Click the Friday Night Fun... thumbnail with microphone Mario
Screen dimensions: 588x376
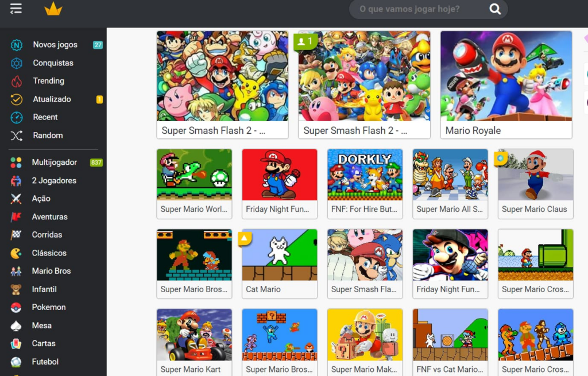[x=450, y=255]
